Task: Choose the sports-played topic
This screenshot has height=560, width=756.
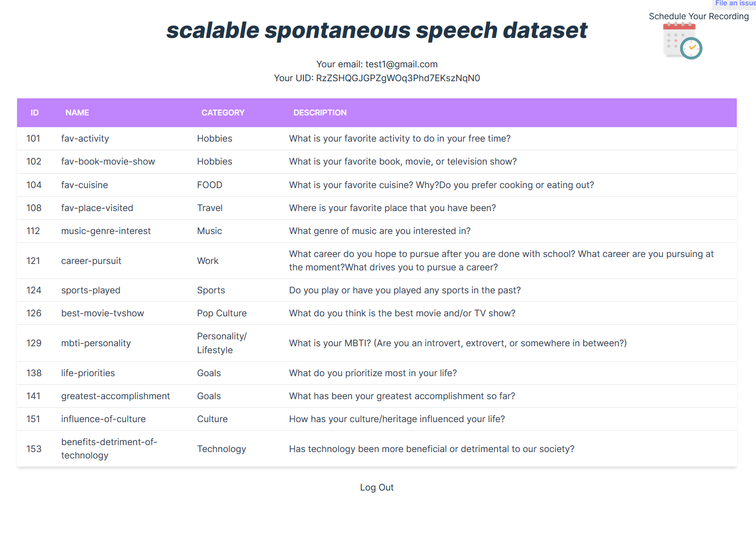Action: 91,290
